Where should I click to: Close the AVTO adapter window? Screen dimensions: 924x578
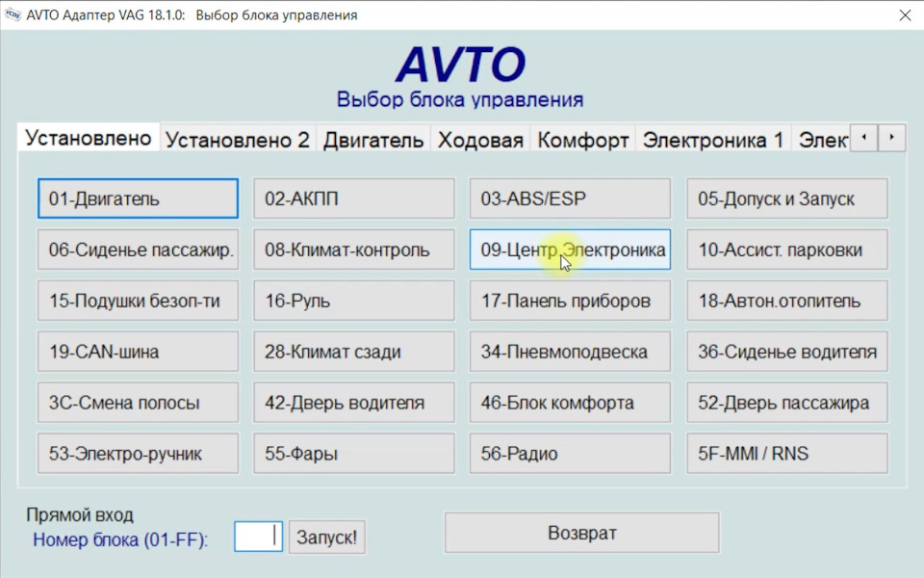[905, 14]
